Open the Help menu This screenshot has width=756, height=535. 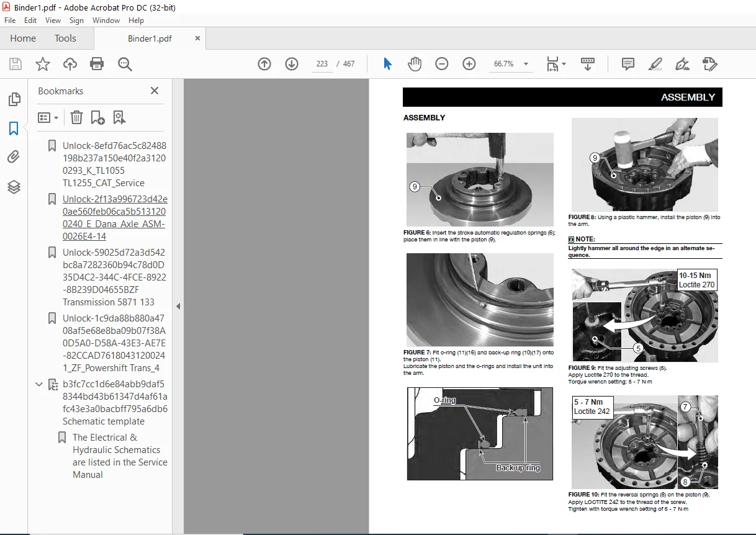click(x=136, y=20)
